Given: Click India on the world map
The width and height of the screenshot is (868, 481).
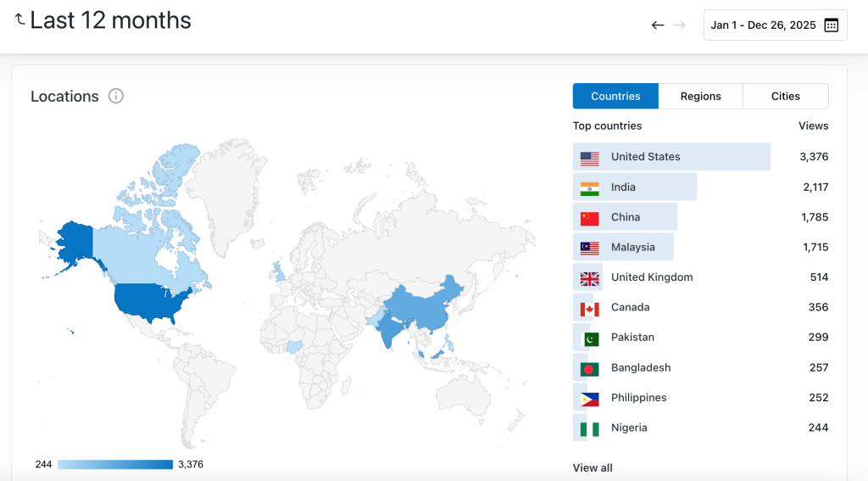Looking at the screenshot, I should [x=388, y=327].
